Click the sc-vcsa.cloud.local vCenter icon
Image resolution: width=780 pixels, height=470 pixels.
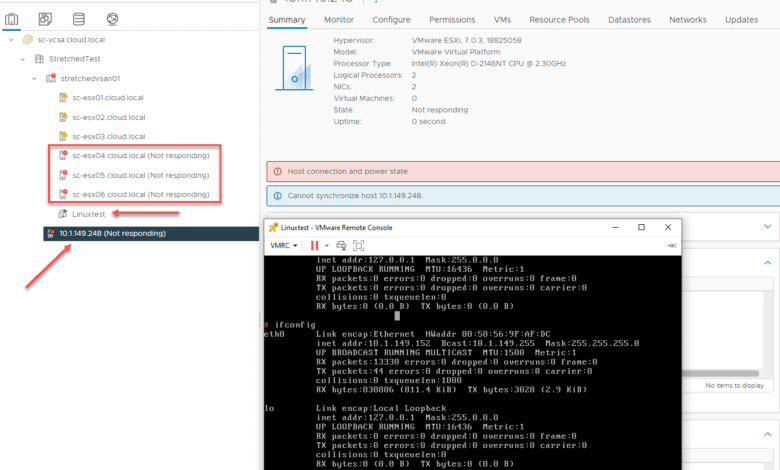[28, 40]
